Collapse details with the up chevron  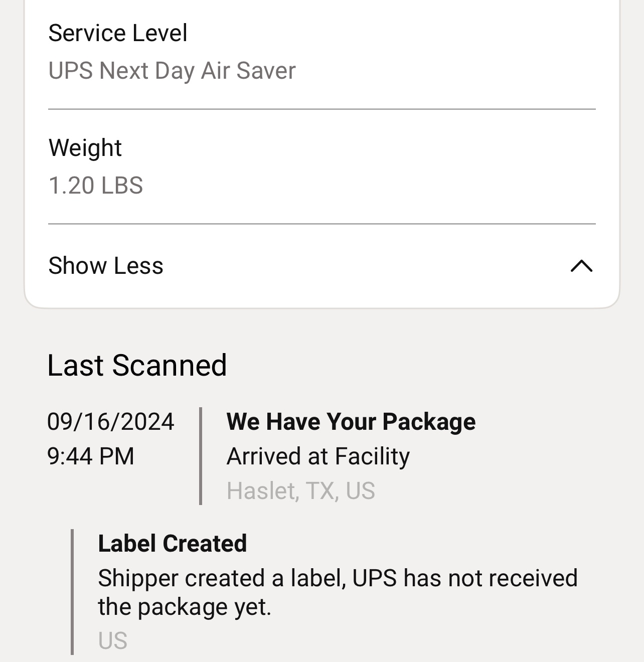(581, 266)
